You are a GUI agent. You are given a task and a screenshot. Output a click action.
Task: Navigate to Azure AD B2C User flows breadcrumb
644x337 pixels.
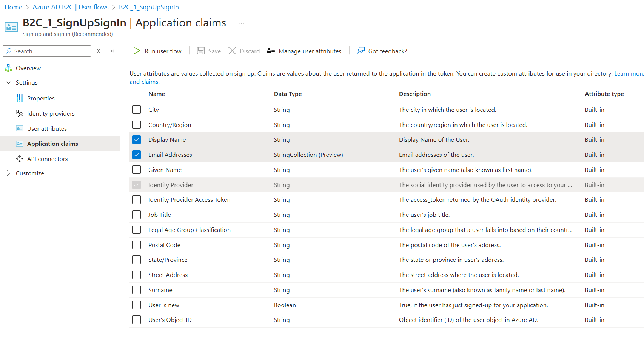pyautogui.click(x=70, y=7)
